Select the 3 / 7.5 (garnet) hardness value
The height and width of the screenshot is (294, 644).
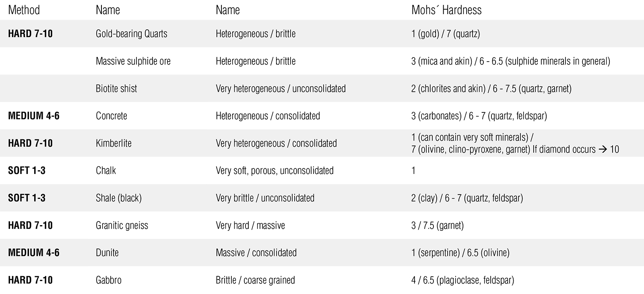[x=437, y=226]
